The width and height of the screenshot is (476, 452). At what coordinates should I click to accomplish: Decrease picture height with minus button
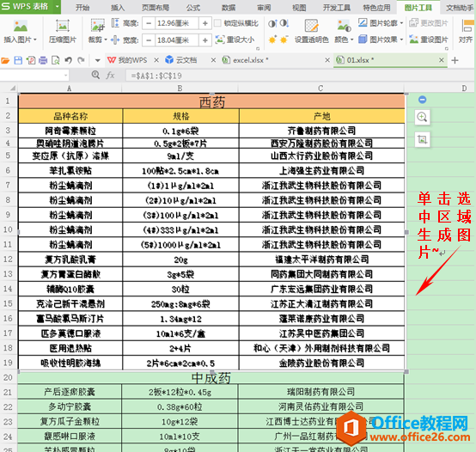[149, 23]
